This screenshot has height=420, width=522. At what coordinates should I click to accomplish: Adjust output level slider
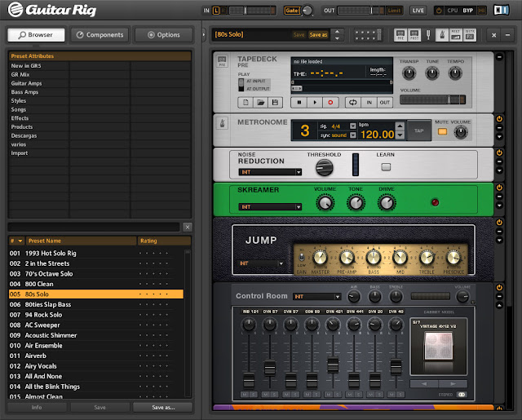tap(361, 11)
